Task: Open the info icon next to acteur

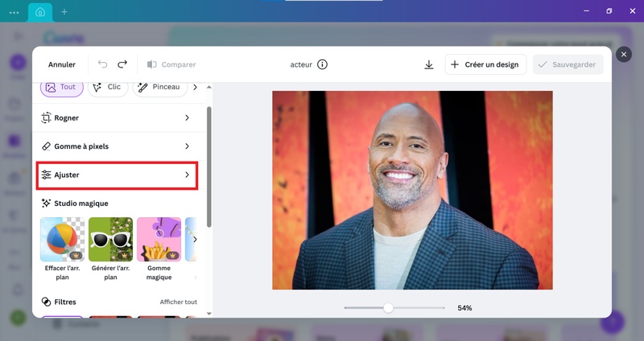Action: (x=323, y=64)
